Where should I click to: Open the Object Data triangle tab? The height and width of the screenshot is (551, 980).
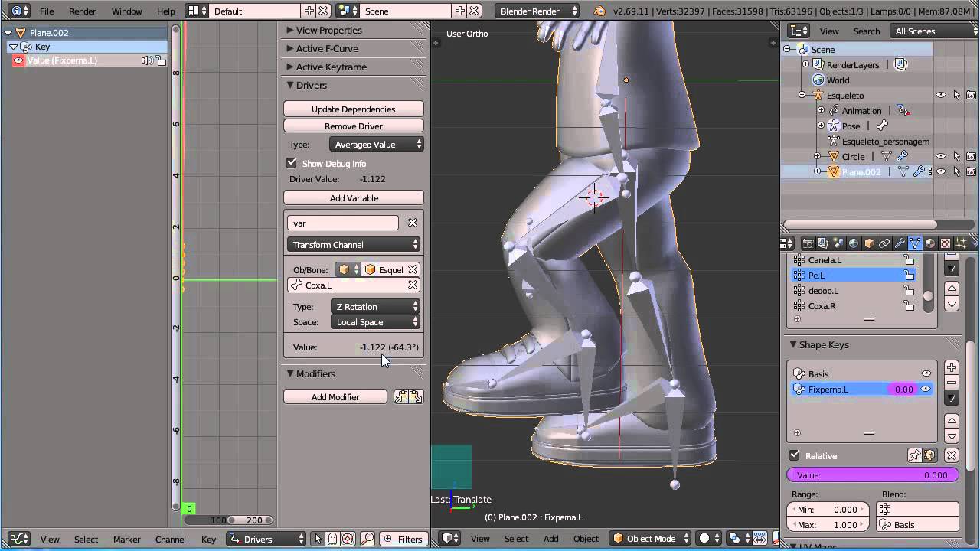point(915,243)
